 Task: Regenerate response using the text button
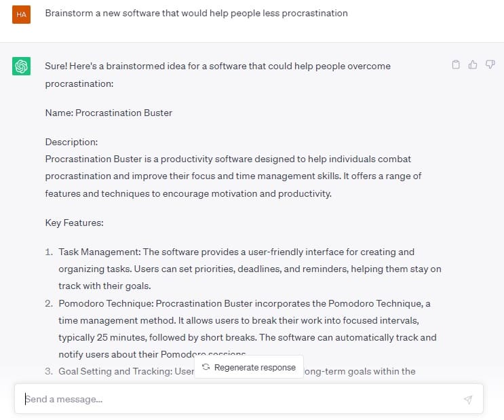pos(249,367)
